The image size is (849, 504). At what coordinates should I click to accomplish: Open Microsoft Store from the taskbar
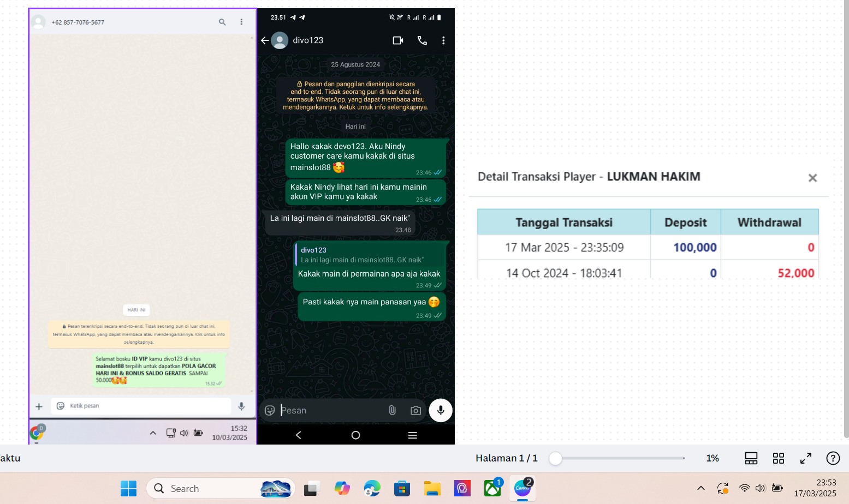click(x=402, y=489)
